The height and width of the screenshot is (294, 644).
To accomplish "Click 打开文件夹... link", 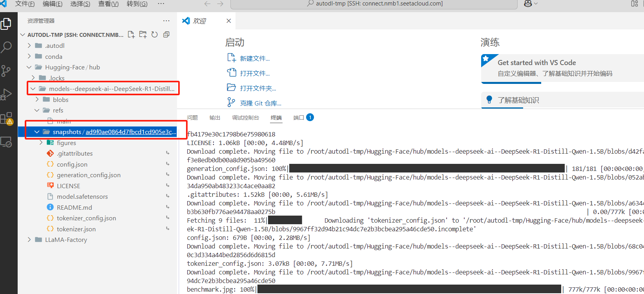I will [x=258, y=88].
